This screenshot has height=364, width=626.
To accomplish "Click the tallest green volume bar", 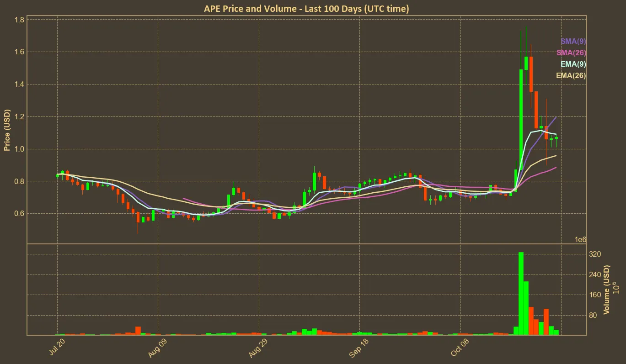I will [521, 294].
